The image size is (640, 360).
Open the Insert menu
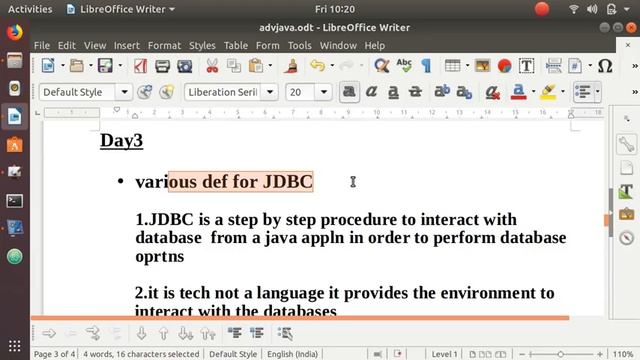127,45
